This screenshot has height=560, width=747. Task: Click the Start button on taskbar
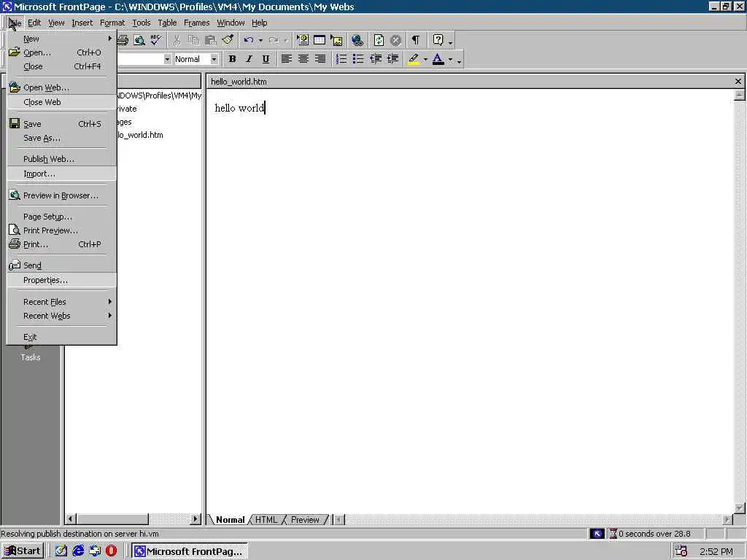[23, 551]
